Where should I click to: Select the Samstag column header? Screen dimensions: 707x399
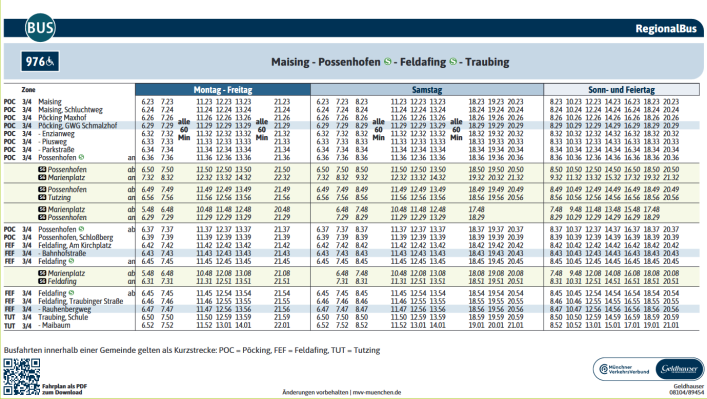[x=427, y=89]
